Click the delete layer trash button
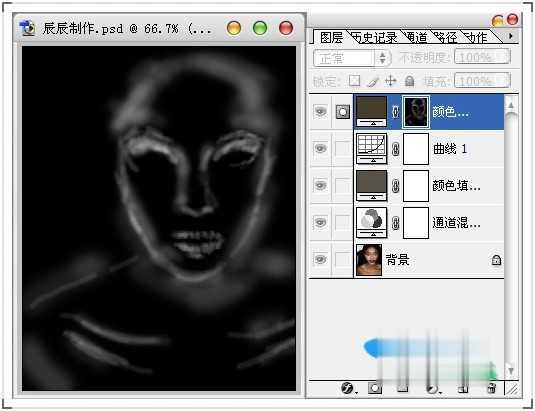This screenshot has height=411, width=535. (x=492, y=388)
